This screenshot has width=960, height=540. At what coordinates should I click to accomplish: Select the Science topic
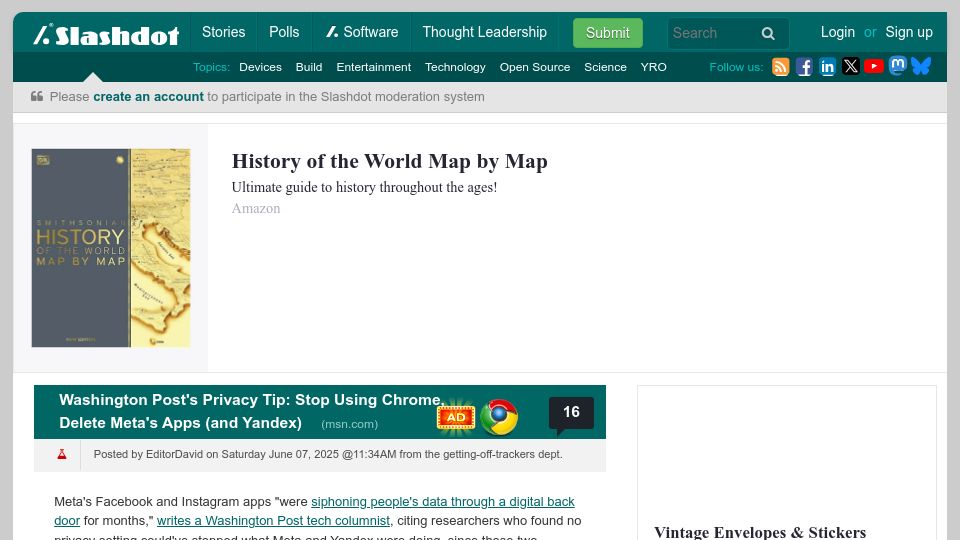point(605,67)
